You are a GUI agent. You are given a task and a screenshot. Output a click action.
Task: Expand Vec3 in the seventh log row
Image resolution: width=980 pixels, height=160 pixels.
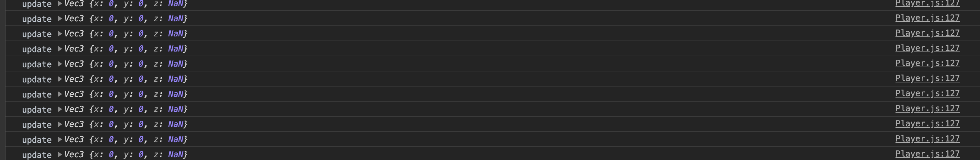pyautogui.click(x=60, y=94)
